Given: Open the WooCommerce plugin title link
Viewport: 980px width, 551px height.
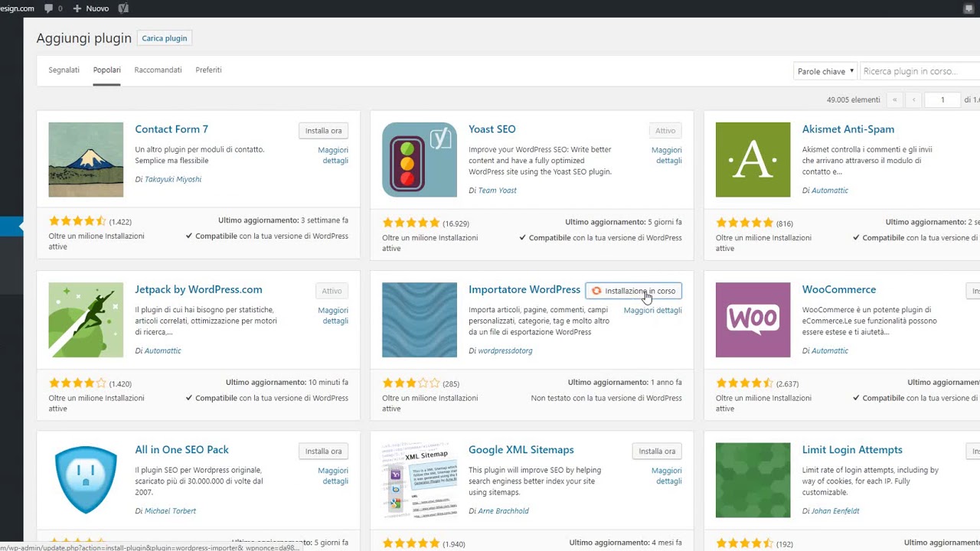Looking at the screenshot, I should 839,289.
